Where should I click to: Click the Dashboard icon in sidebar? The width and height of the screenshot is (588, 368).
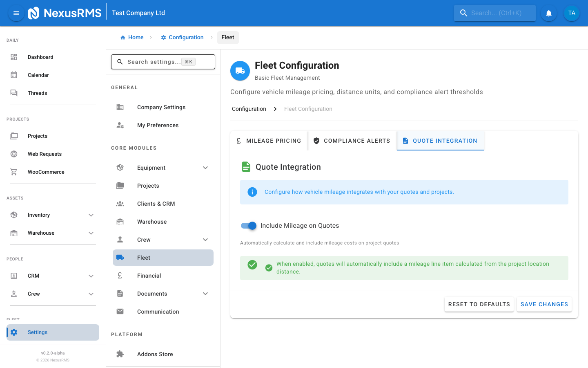(x=14, y=57)
